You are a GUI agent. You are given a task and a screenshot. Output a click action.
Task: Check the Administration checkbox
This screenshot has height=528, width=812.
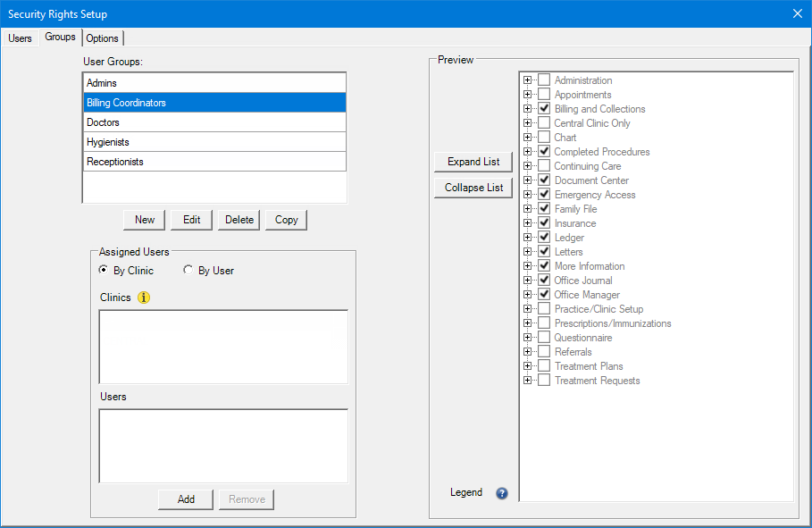coord(544,80)
